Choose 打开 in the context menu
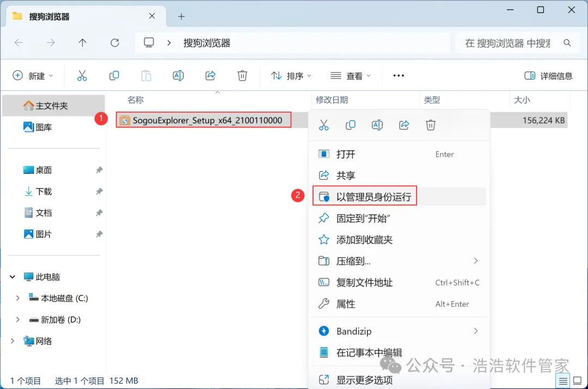Image resolution: width=588 pixels, height=389 pixels. 400,154
